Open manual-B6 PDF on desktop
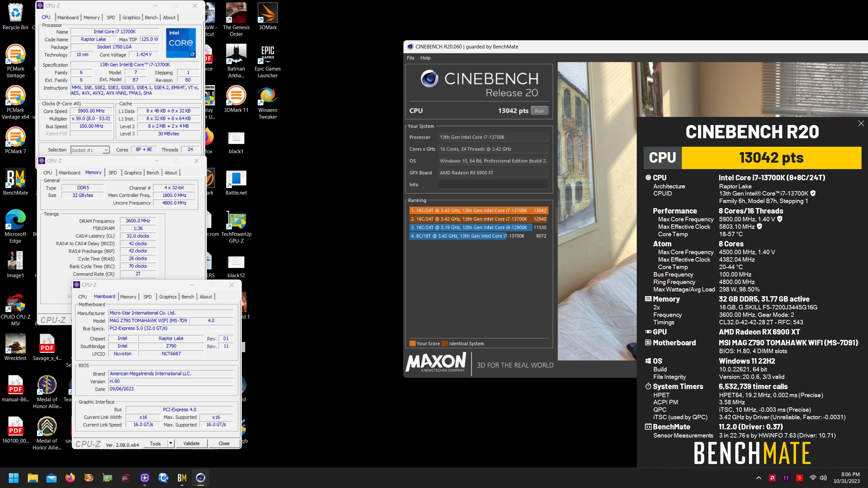Image resolution: width=868 pixels, height=488 pixels. (15, 388)
